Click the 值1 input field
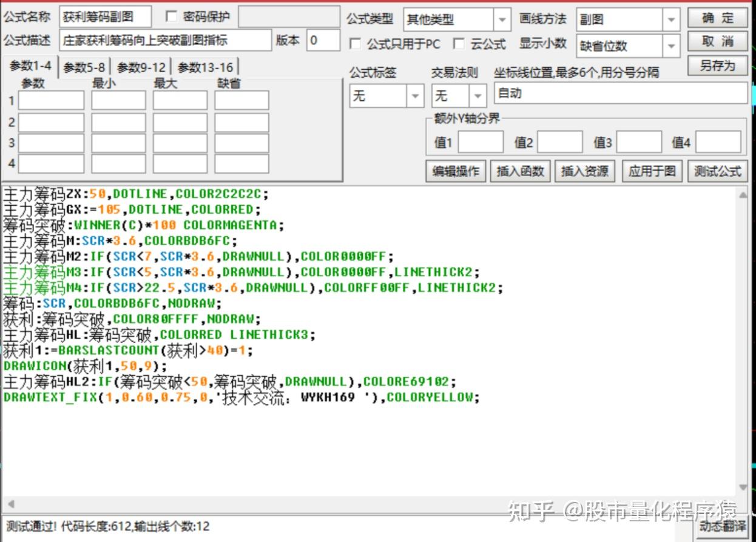The height and width of the screenshot is (542, 756). coord(481,143)
